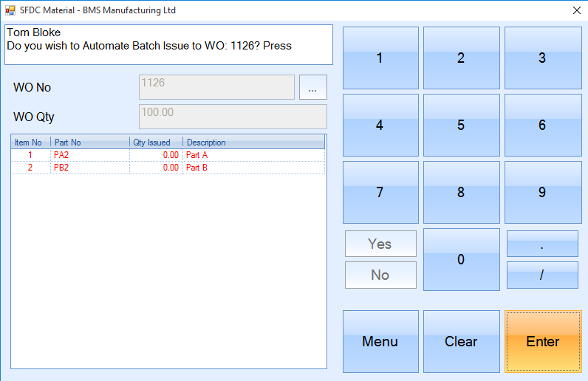588x381 pixels.
Task: Answer Yes to automate batch issue
Action: [380, 244]
